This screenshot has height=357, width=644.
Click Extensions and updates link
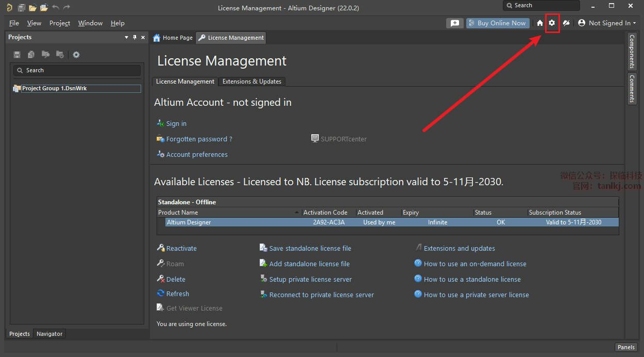(x=460, y=248)
